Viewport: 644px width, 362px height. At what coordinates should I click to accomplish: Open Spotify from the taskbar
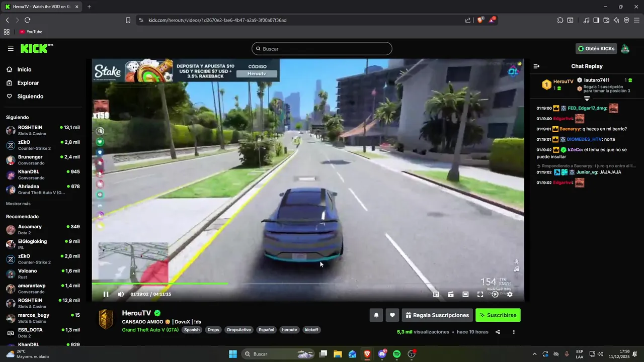[x=396, y=354]
